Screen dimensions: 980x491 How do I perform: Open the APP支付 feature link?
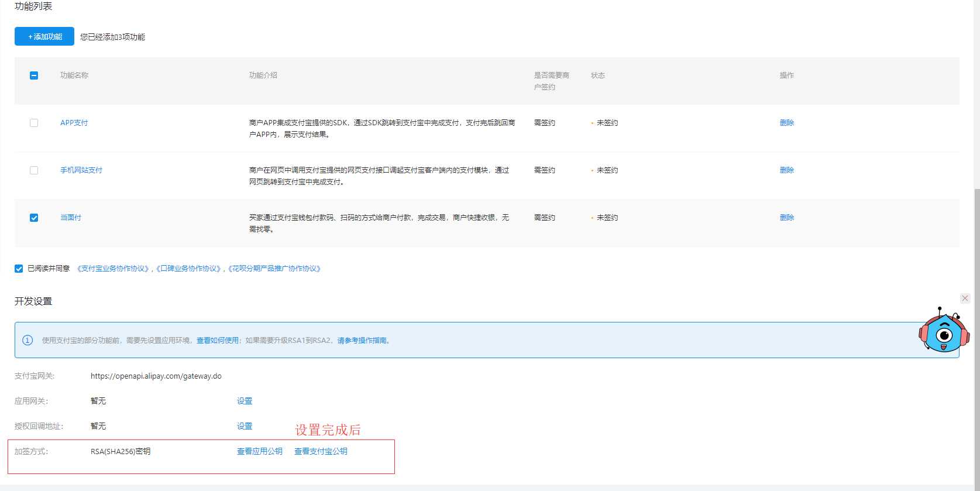pyautogui.click(x=74, y=123)
